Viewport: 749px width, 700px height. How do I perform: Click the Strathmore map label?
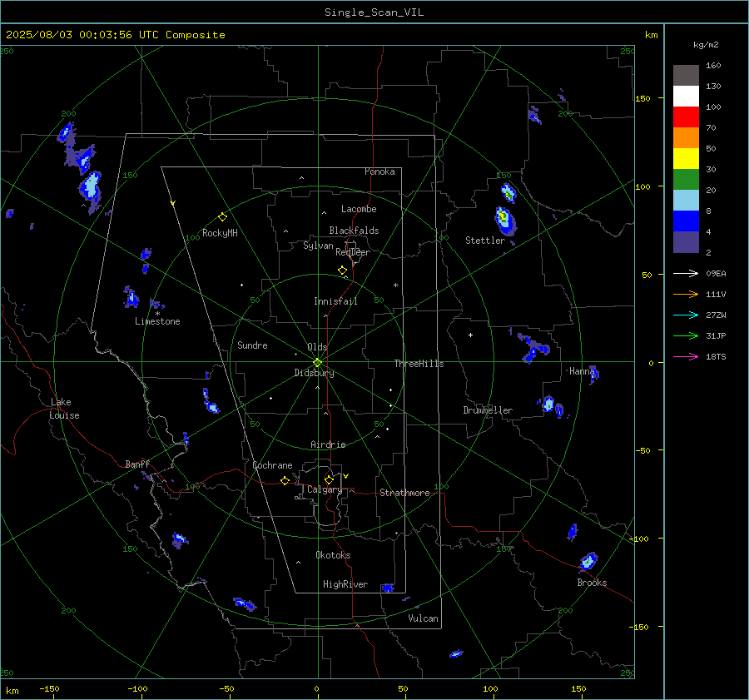(x=404, y=493)
